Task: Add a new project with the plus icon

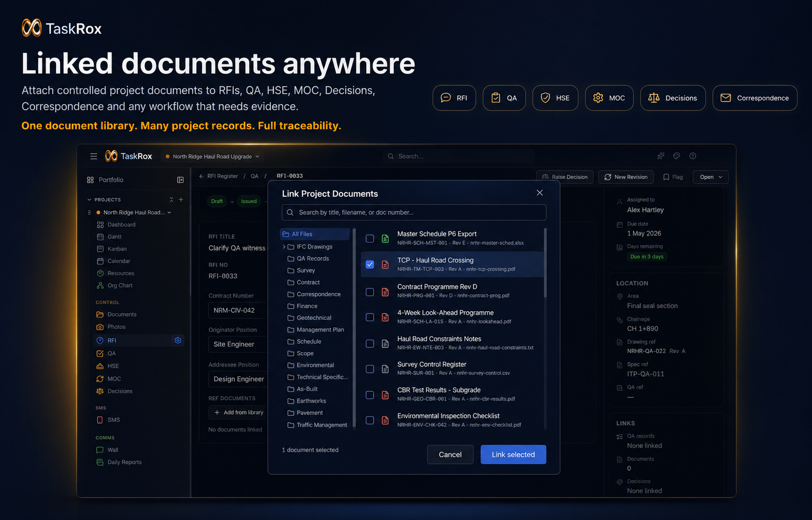Action: coord(181,199)
